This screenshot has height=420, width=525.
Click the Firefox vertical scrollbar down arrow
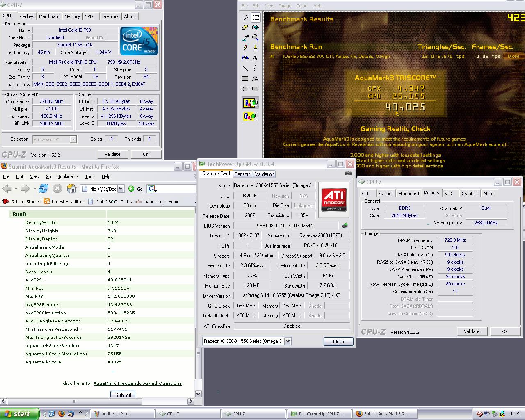[x=199, y=394]
